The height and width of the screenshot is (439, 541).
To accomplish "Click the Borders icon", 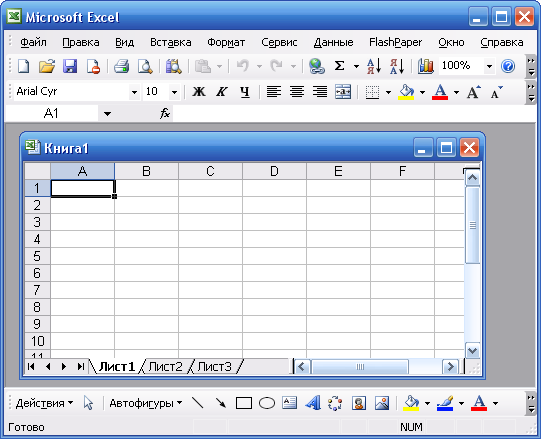I will 372,92.
